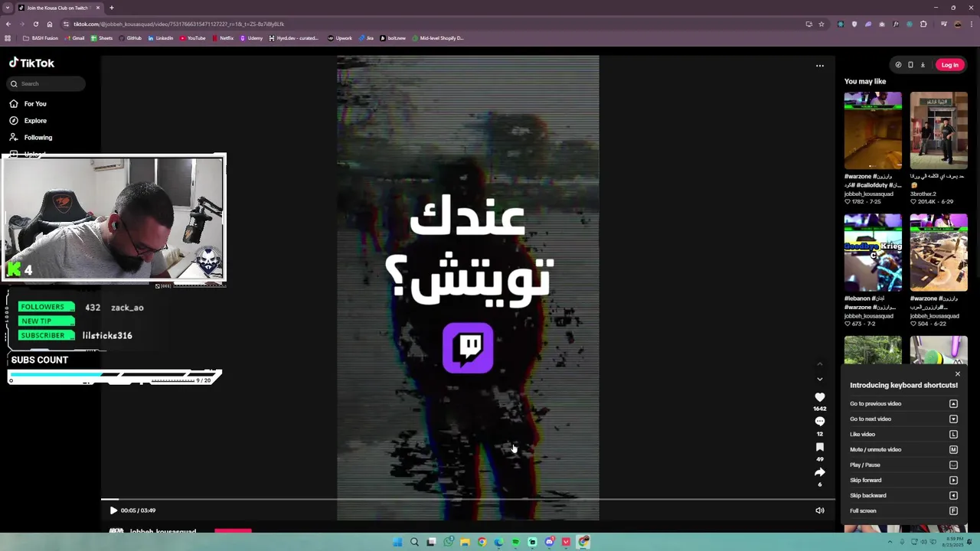This screenshot has height=551, width=980.
Task: Click the Mute / unmute M key icon
Action: [953, 449]
